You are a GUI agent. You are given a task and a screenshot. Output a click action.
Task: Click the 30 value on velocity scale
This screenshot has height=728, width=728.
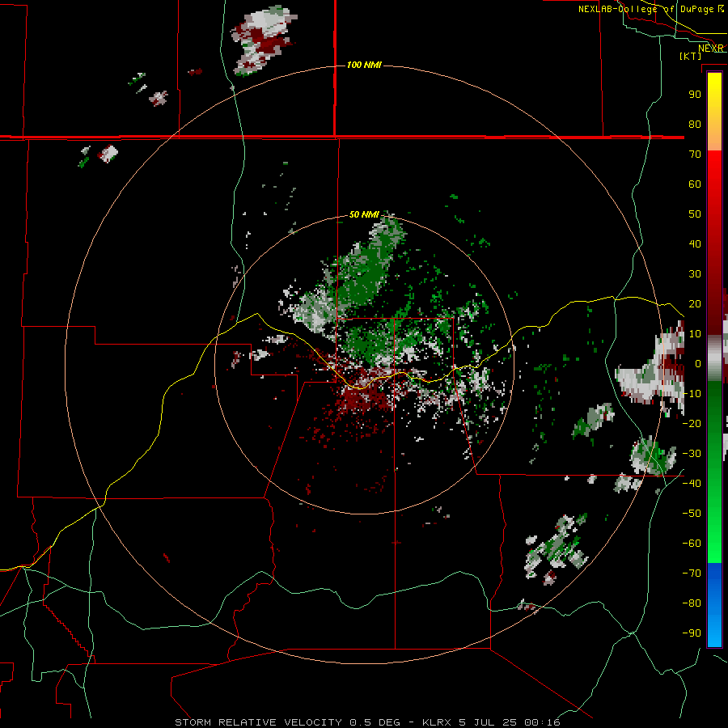[x=695, y=274]
